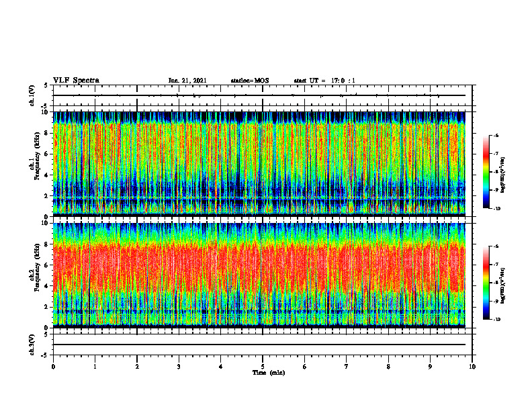
Task: Click time axis tick label "1"
Action: tap(95, 367)
